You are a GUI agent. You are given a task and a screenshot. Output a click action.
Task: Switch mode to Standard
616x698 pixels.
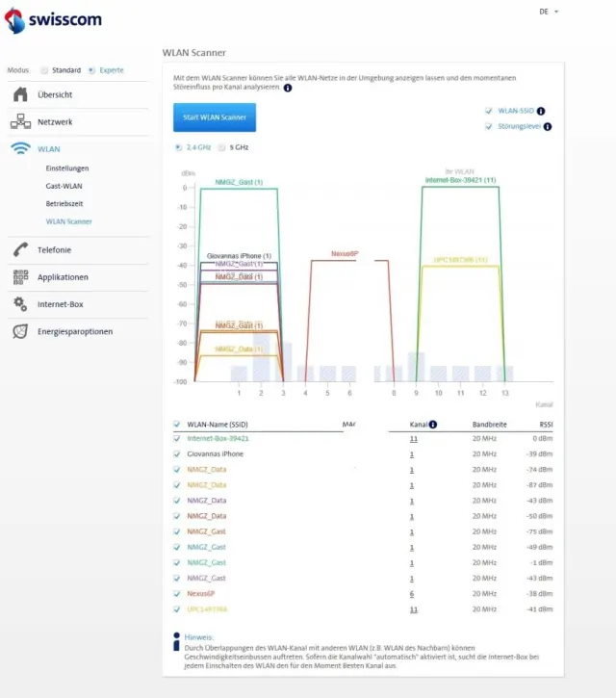[44, 70]
